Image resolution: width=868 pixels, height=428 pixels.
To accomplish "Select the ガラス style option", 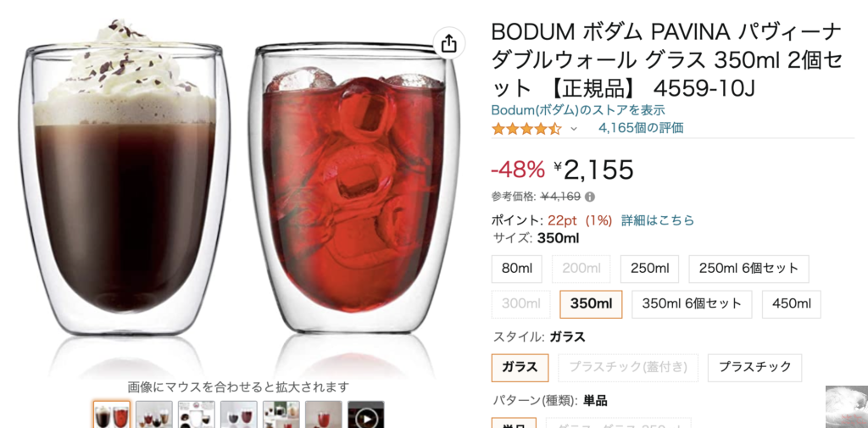I will [x=520, y=368].
